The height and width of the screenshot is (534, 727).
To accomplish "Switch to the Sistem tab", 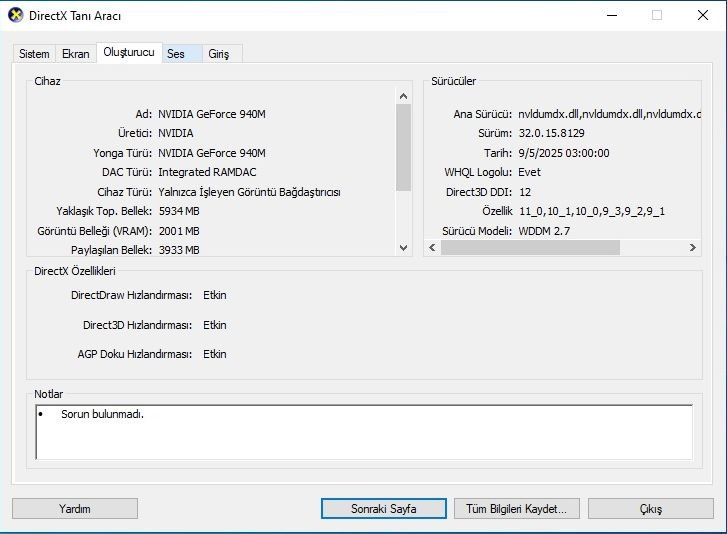I will (34, 54).
